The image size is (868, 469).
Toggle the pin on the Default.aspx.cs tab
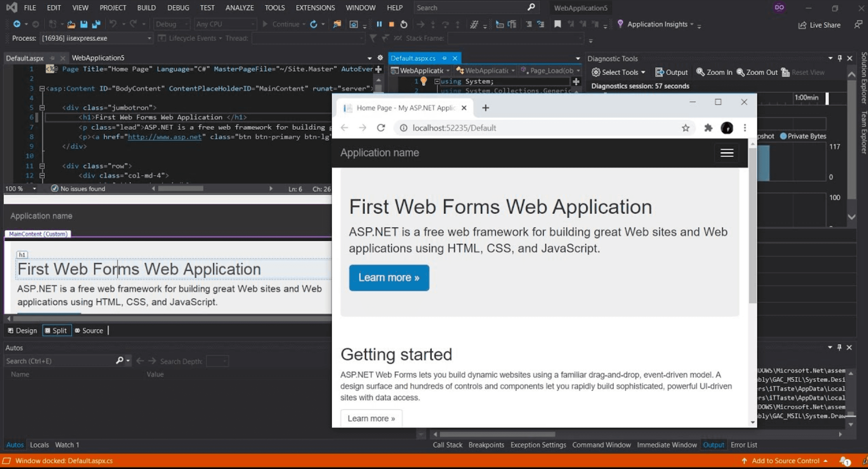click(444, 58)
